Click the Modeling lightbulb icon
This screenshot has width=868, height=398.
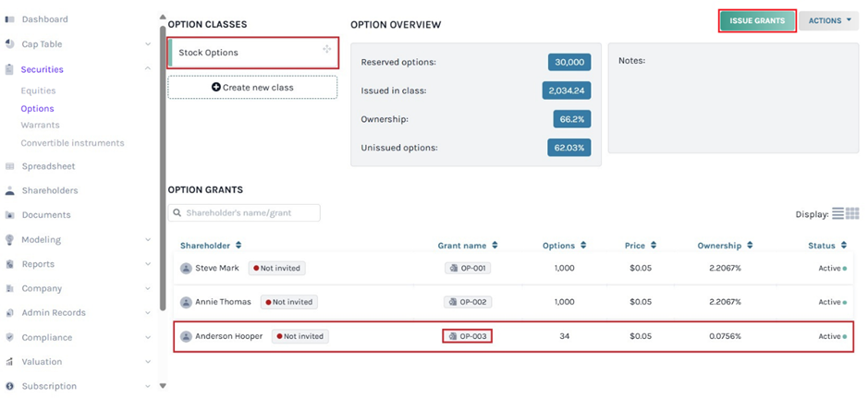click(x=9, y=240)
